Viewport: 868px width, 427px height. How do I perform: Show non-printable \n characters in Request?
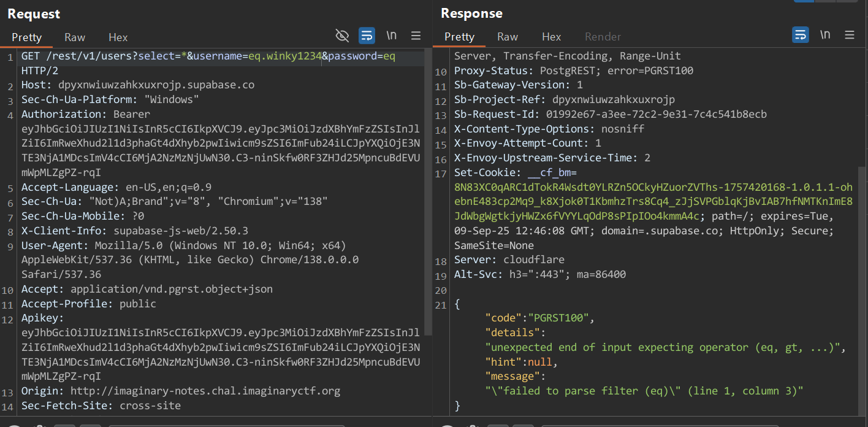point(391,35)
